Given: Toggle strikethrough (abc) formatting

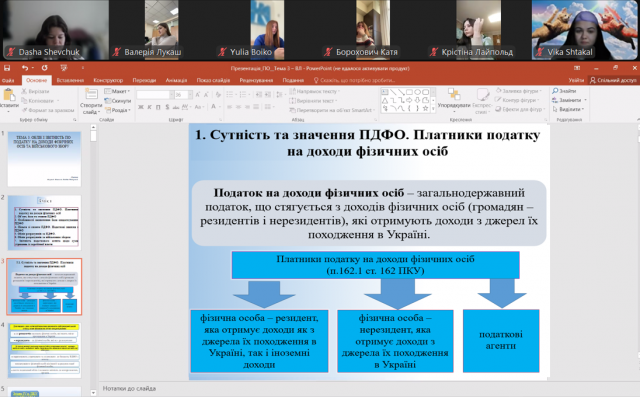Looking at the screenshot, I should (176, 107).
